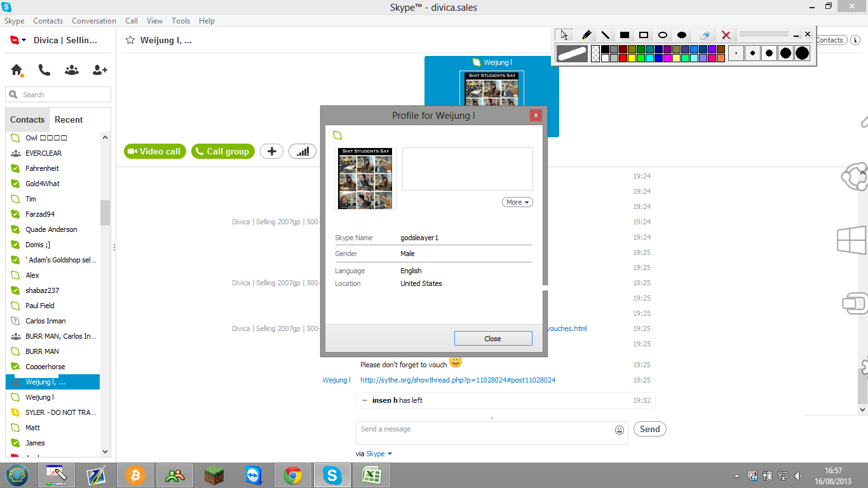
Task: Start a Video call
Action: (154, 151)
